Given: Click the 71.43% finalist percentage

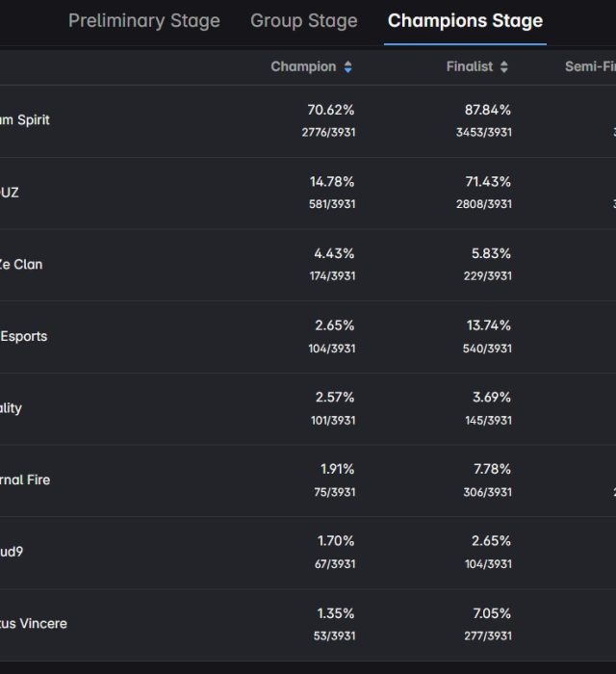Looking at the screenshot, I should click(487, 182).
